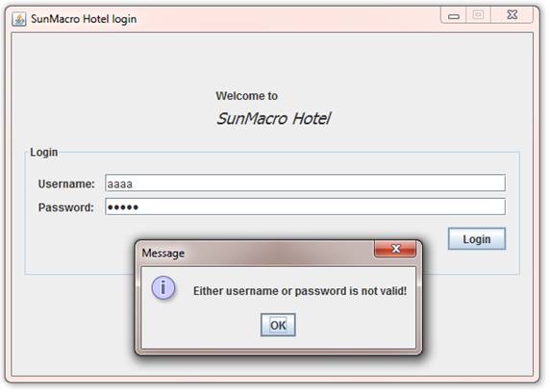Image resolution: width=550 pixels, height=392 pixels.
Task: Click the Java icon in the title bar
Action: (19, 19)
